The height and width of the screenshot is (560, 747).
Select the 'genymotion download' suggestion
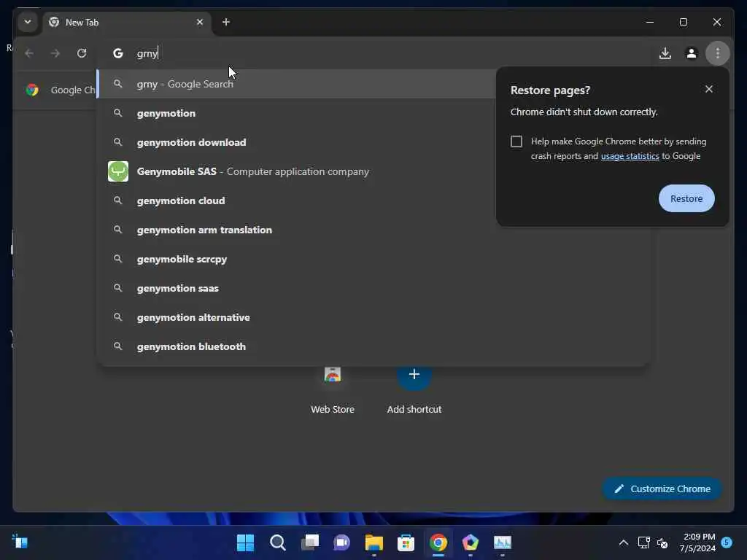tap(297, 142)
